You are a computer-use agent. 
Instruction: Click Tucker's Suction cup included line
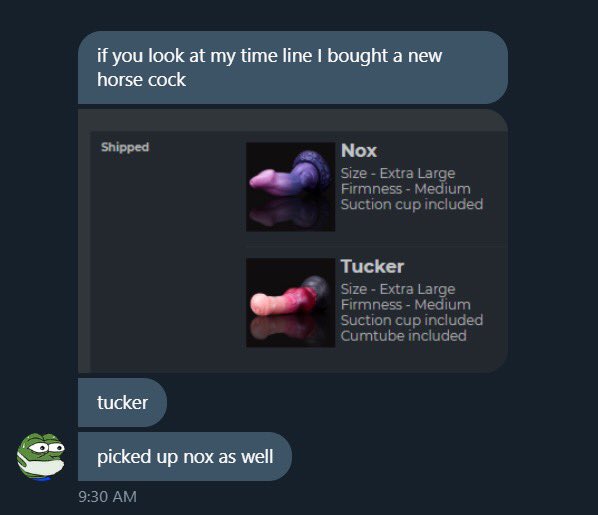(x=412, y=320)
